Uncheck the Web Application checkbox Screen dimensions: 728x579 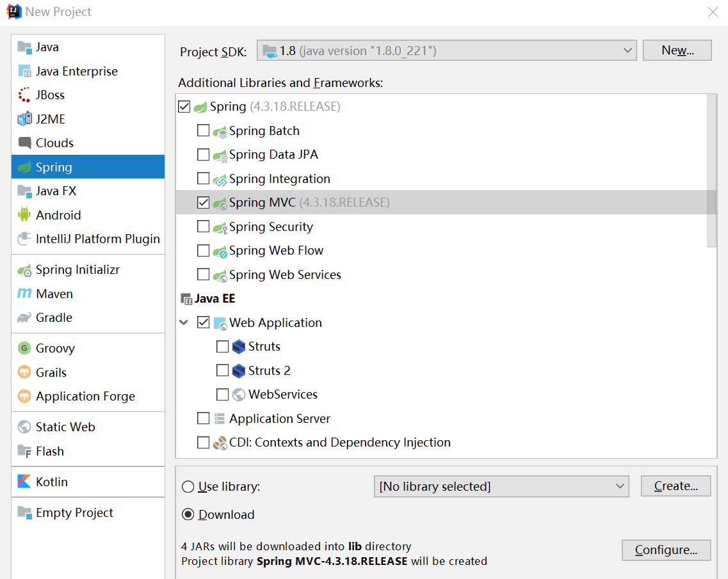[x=204, y=322]
